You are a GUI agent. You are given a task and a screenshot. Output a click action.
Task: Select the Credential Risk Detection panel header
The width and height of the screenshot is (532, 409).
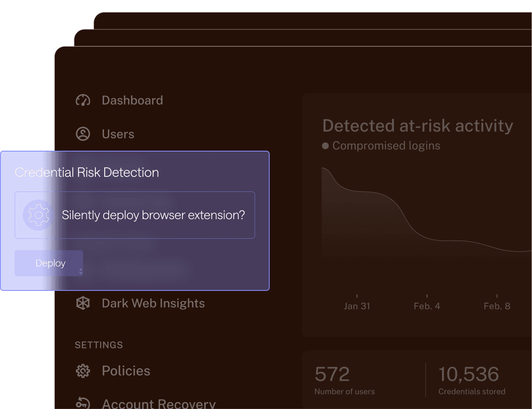coord(87,172)
